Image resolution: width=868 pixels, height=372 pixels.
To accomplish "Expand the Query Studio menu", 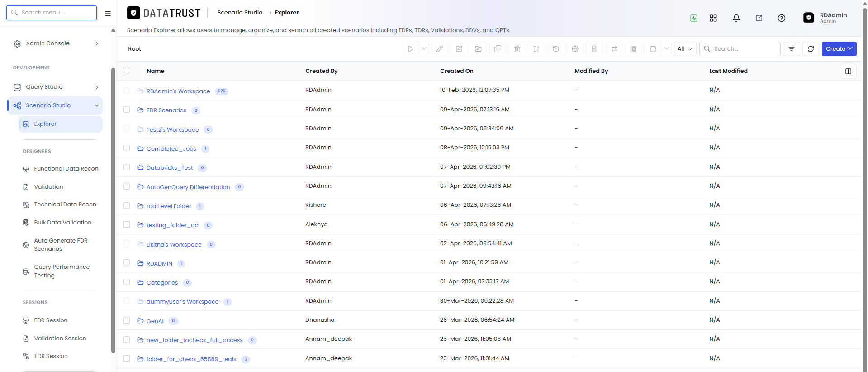I will [x=56, y=87].
